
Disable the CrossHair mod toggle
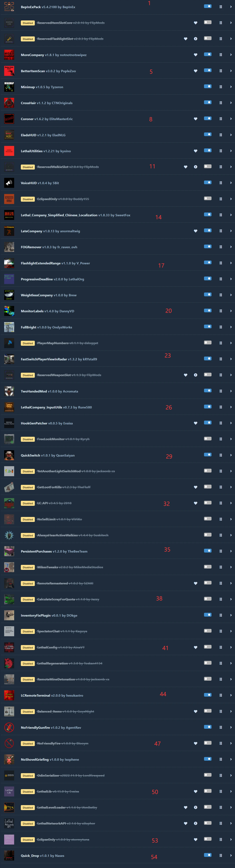click(x=208, y=102)
